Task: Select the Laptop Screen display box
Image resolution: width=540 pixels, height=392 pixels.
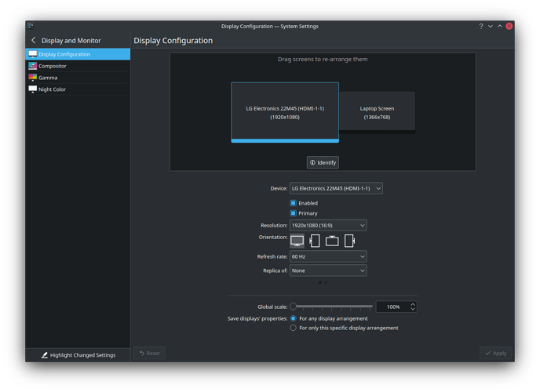Action: (377, 112)
